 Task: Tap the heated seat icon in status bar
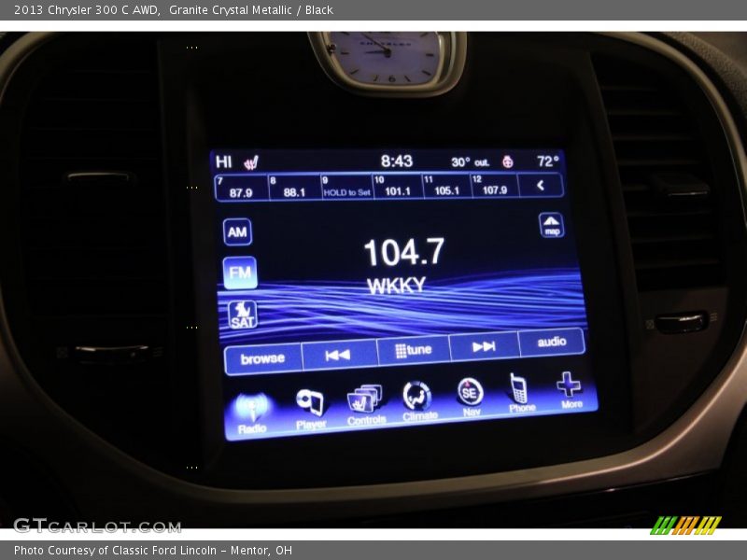(x=251, y=162)
